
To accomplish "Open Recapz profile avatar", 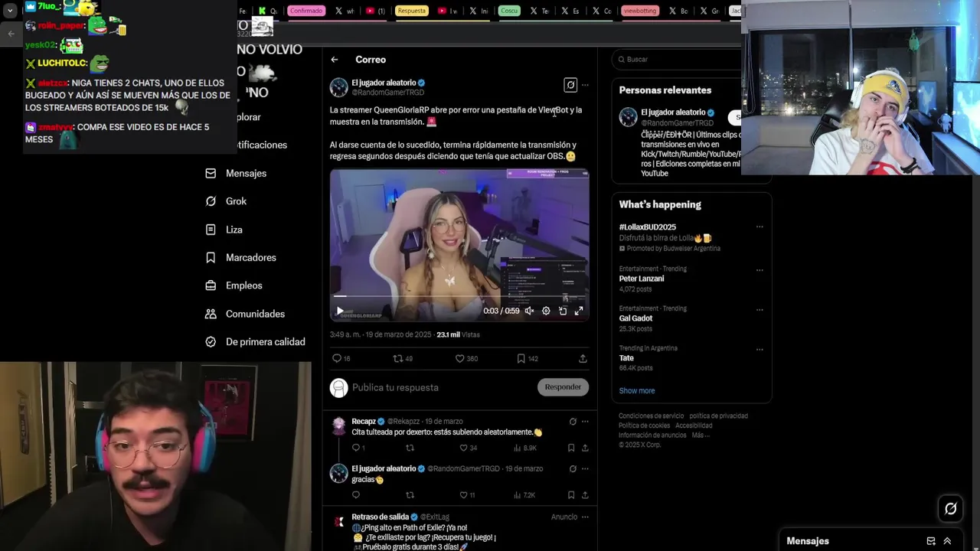I will pos(338,425).
